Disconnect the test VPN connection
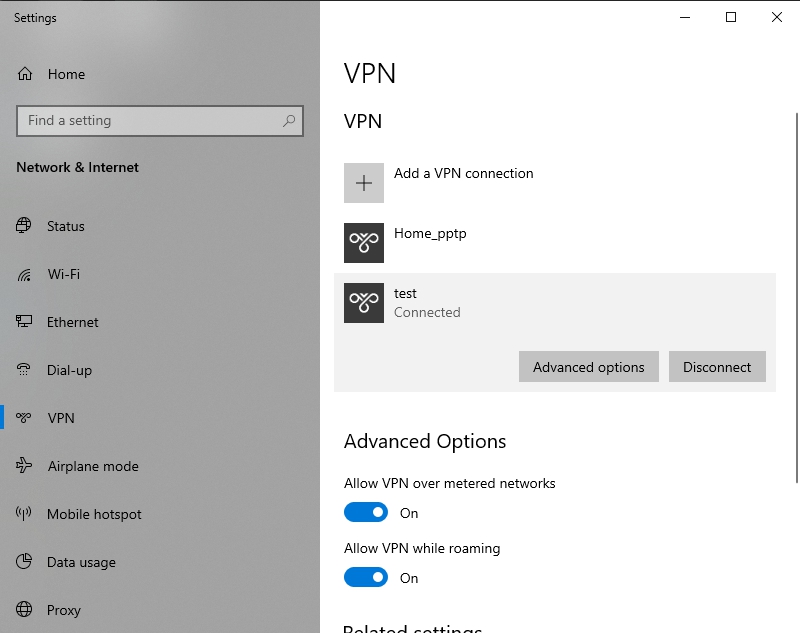Viewport: 800px width, 633px height. pyautogui.click(x=717, y=367)
